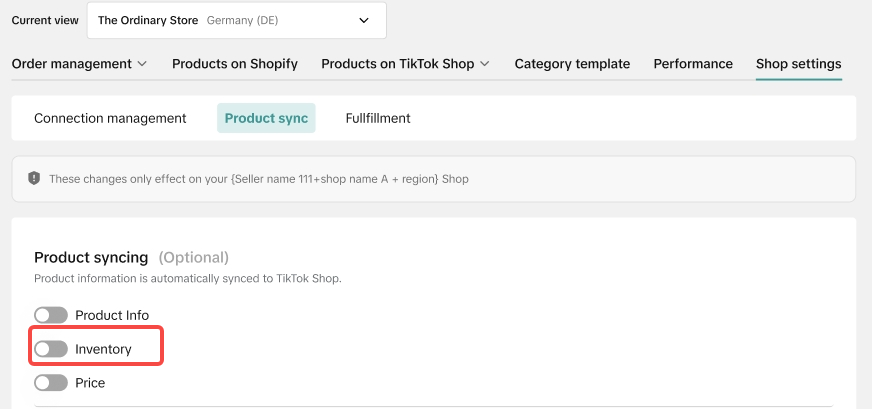Open the Connection management sub-tab
Screen dimensions: 872x409
coord(110,118)
